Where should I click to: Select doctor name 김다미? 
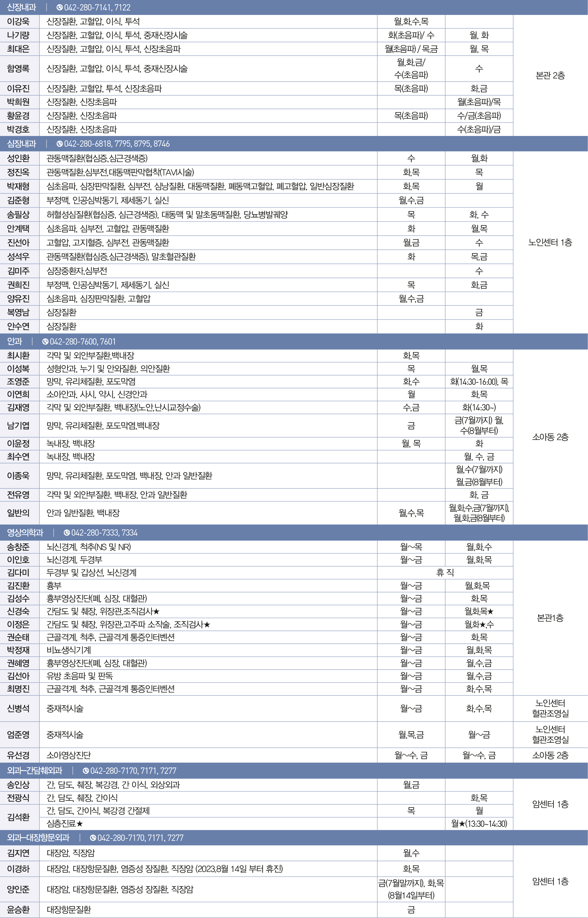[x=18, y=573]
